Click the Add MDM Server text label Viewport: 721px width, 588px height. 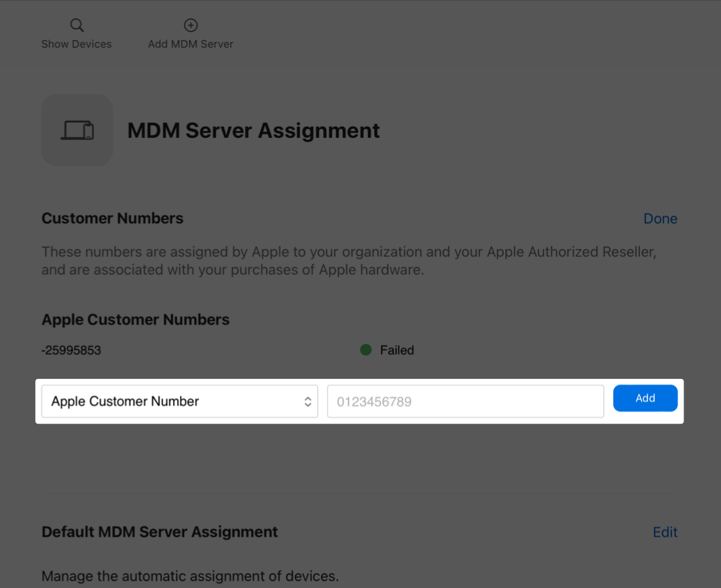(x=191, y=44)
